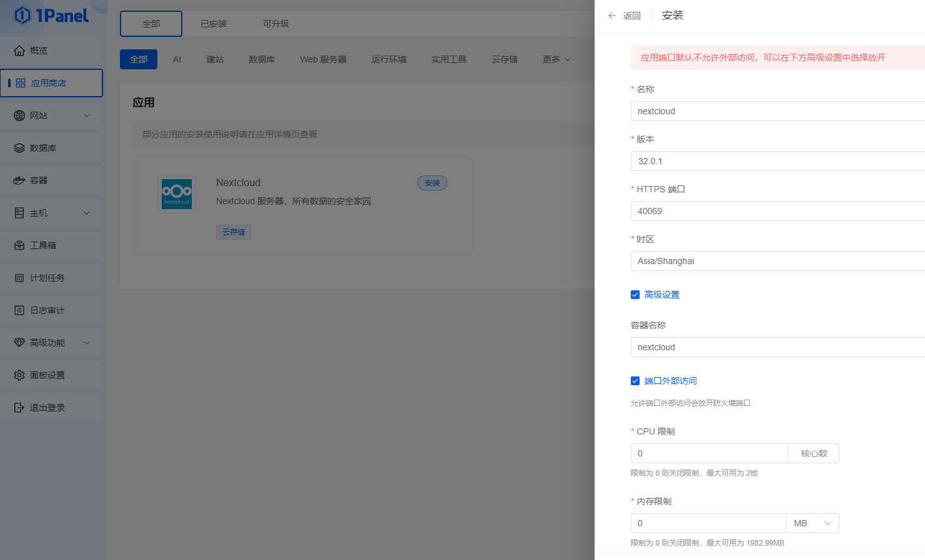Open scheduled tasks calendar icon
Screen dimensions: 925x560
[19, 278]
